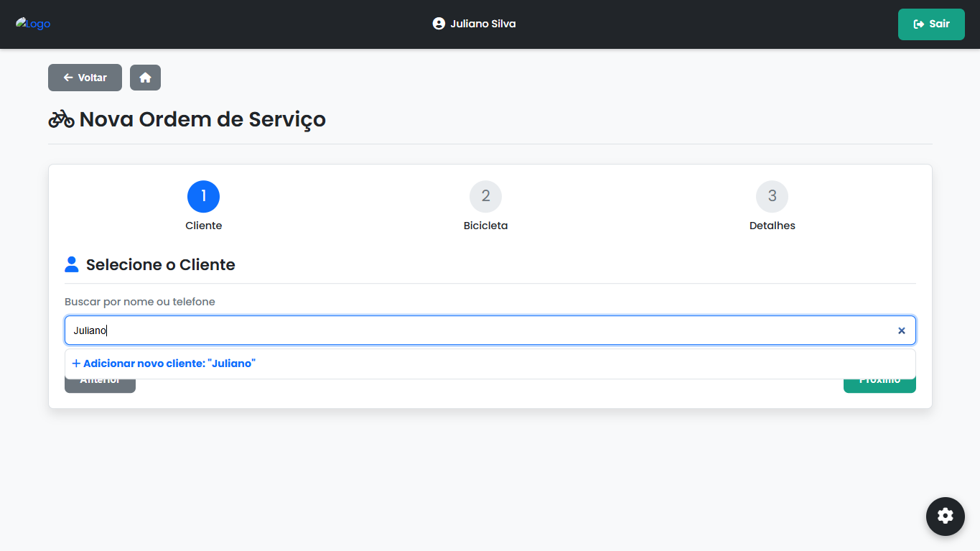Click the Bicicleta step label
The width and height of the screenshot is (980, 551).
pyautogui.click(x=485, y=226)
